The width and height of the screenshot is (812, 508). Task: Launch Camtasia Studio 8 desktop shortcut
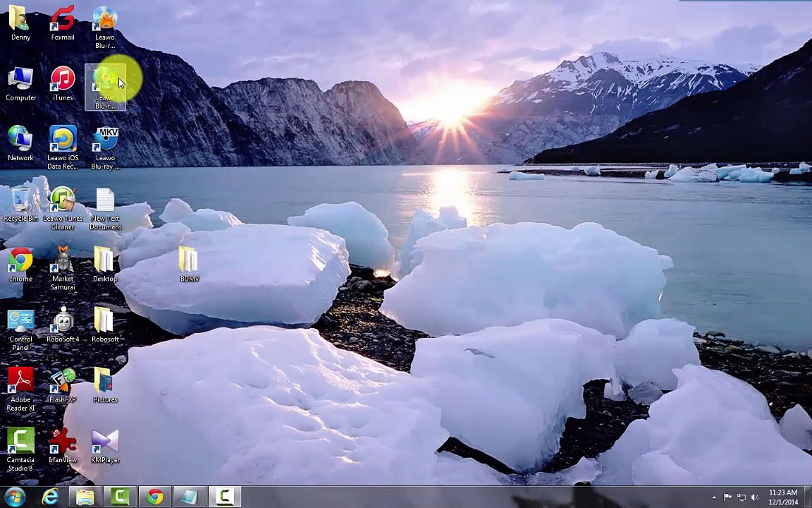pos(20,449)
